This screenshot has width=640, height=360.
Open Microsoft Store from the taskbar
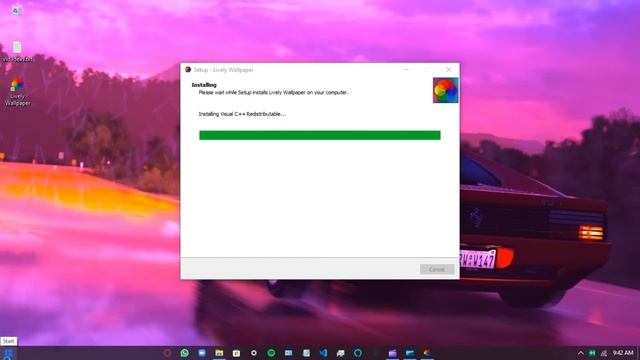tap(236, 353)
